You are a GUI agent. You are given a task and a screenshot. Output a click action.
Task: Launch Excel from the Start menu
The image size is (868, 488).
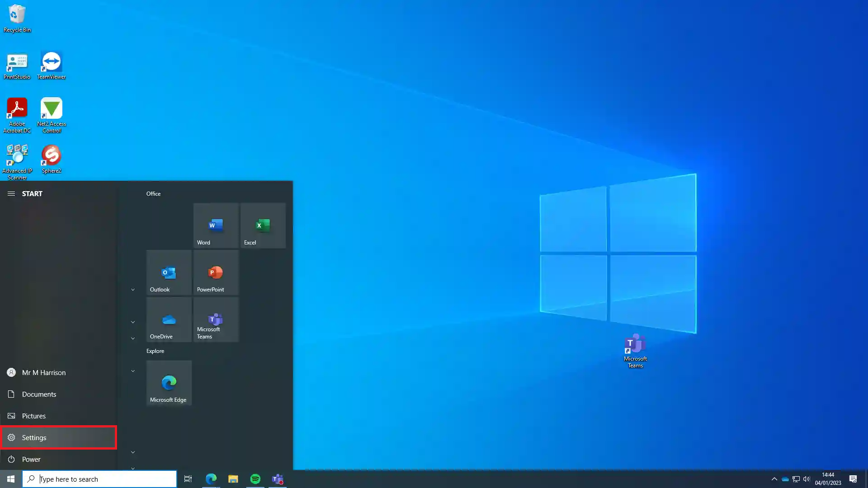point(263,225)
